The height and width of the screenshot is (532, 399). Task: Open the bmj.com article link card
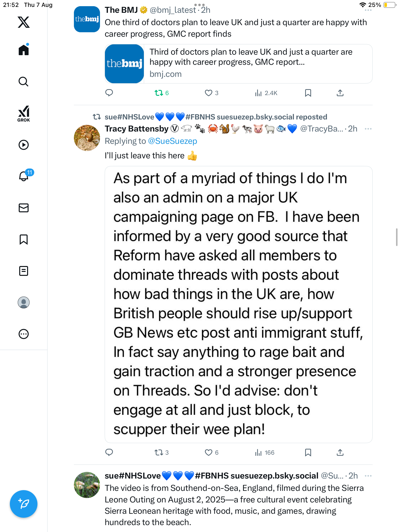(x=238, y=64)
